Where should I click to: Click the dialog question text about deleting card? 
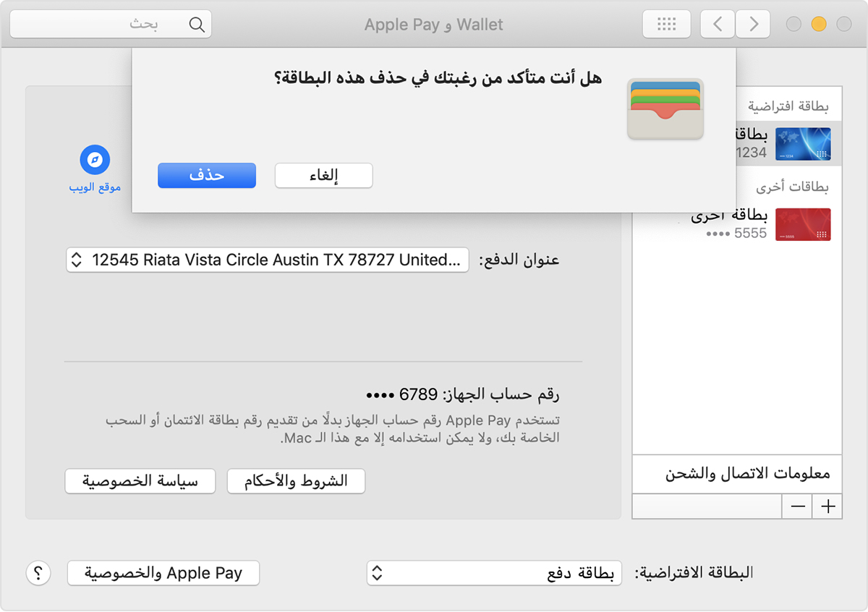(438, 77)
